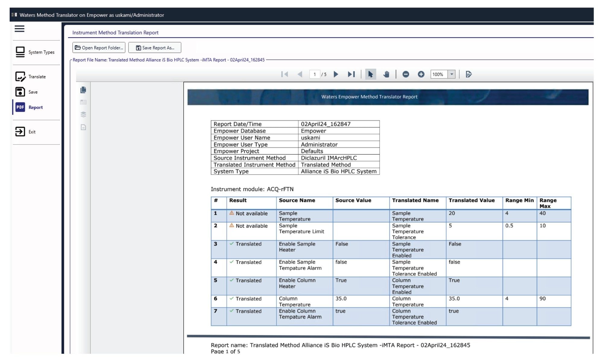Zoom out with the minus icon
This screenshot has width=603, height=364.
click(x=406, y=74)
